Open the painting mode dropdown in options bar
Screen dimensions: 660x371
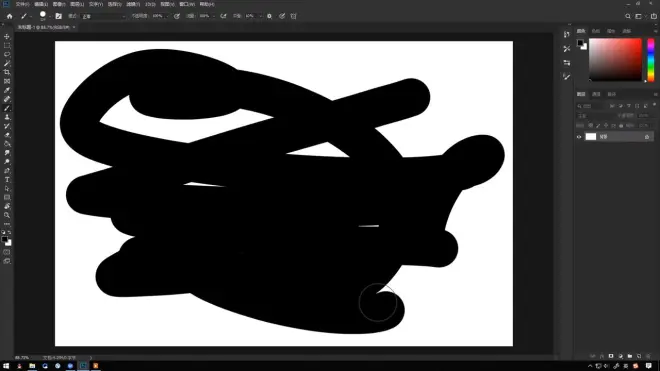(103, 16)
